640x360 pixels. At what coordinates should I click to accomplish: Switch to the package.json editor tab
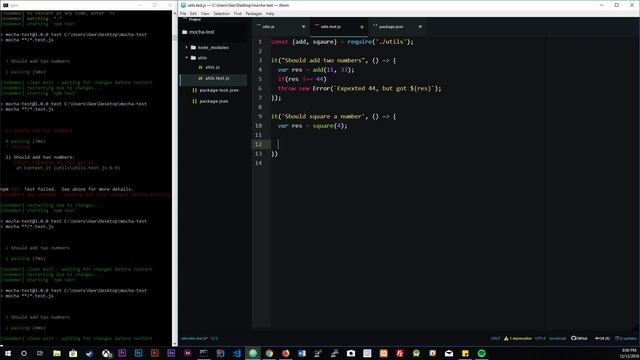coord(397,27)
